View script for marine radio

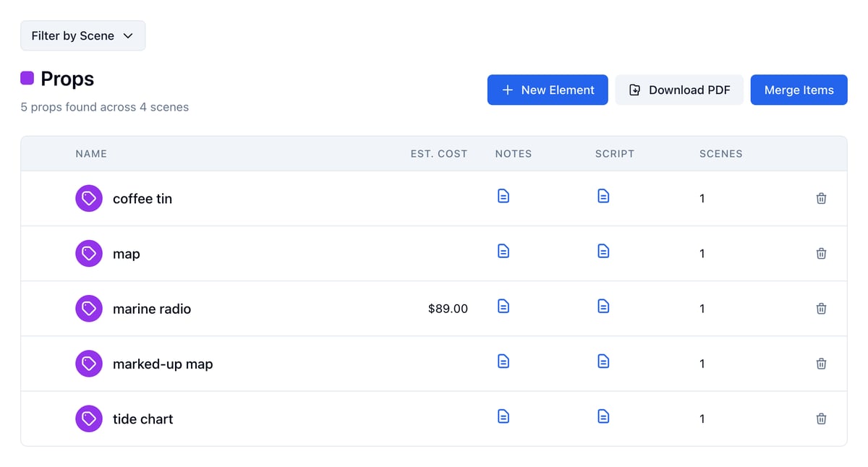[603, 307]
